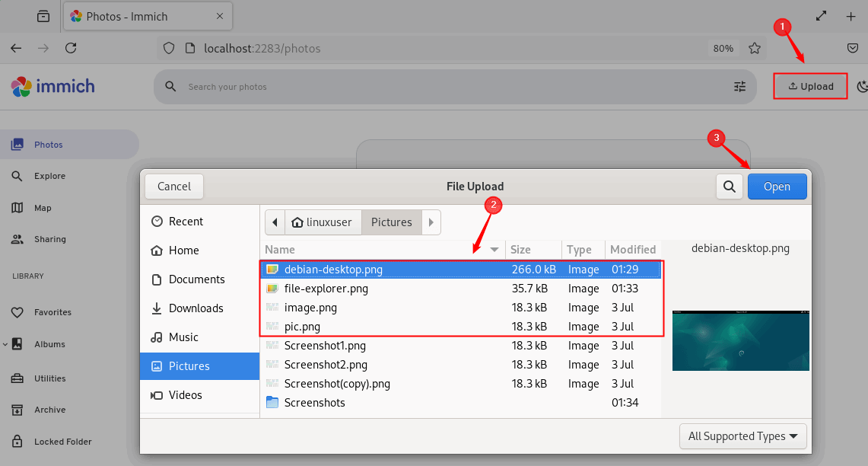This screenshot has width=868, height=466.
Task: Click the Cancel button
Action: pos(174,187)
